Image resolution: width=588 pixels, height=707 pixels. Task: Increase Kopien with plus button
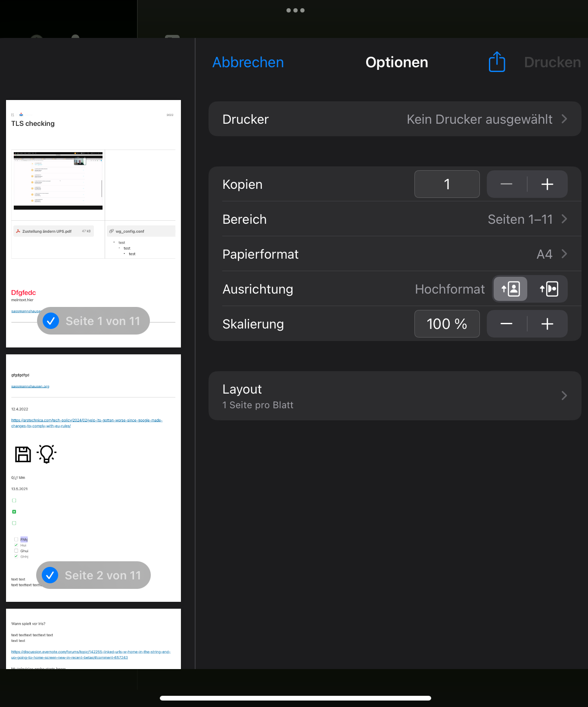[x=548, y=184]
